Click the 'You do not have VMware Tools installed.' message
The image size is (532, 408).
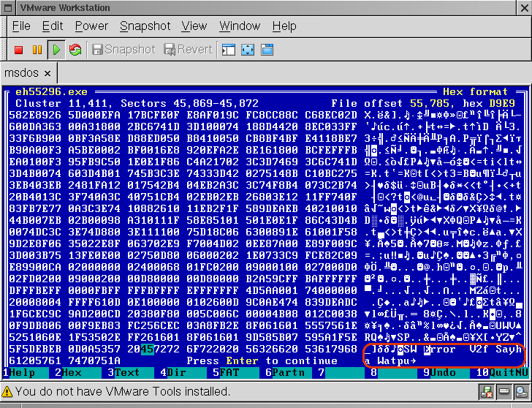click(123, 392)
